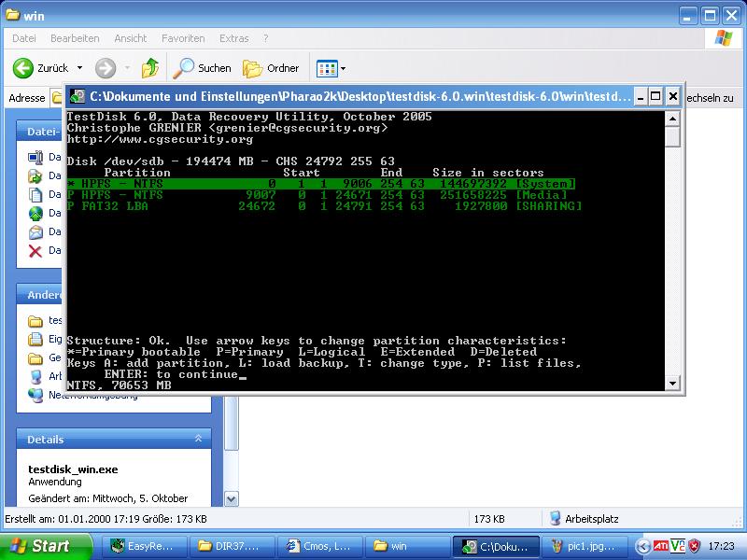Image resolution: width=747 pixels, height=560 pixels.
Task: Click the Disk /dev/sdb info line
Action: [x=231, y=161]
